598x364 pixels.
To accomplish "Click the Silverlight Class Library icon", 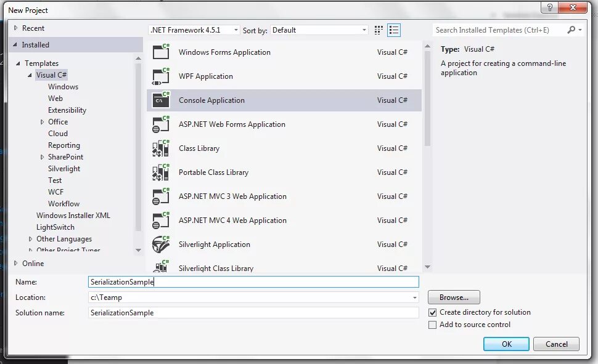I will [x=160, y=266].
